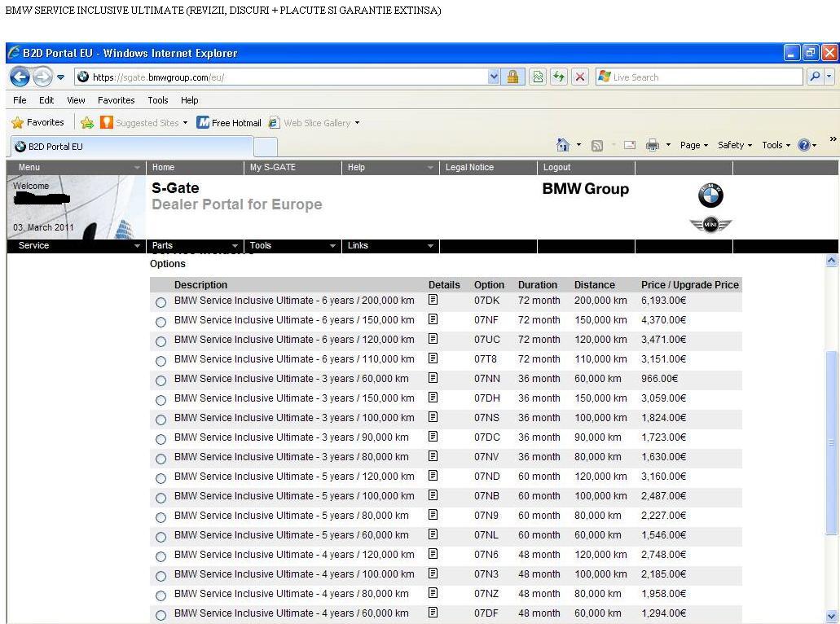Image resolution: width=840 pixels, height=624 pixels.
Task: Open the address bar history dropdown arrow
Action: pyautogui.click(x=494, y=77)
